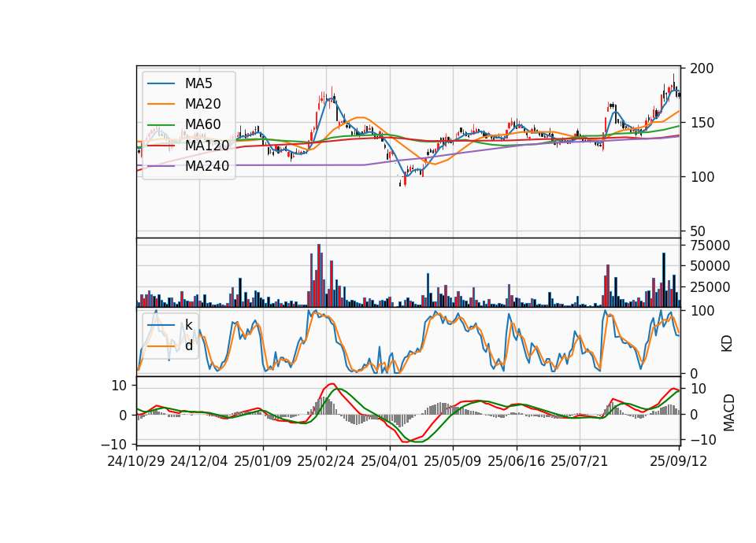Click the 25/07/21 date axis label
This screenshot has width=756, height=543.
tap(580, 461)
